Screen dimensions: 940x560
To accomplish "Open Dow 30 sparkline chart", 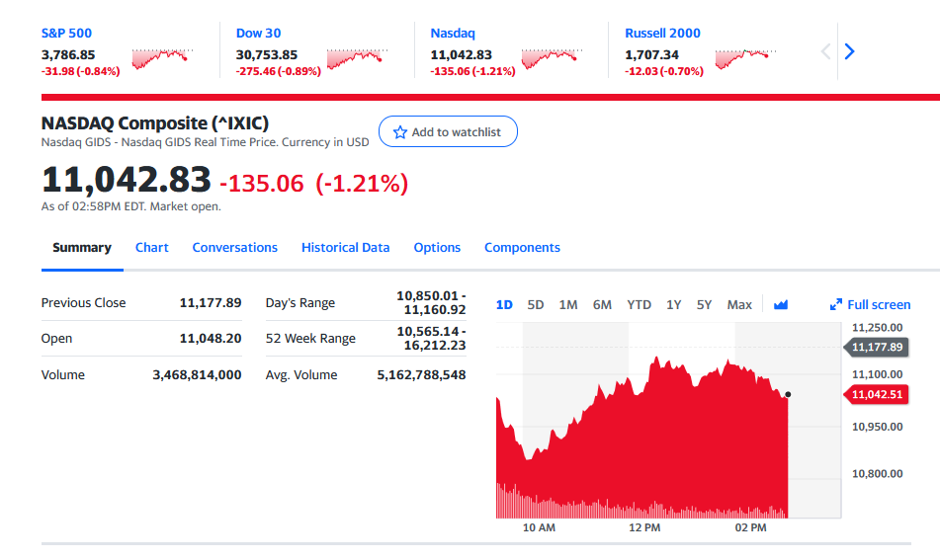I will pos(357,58).
